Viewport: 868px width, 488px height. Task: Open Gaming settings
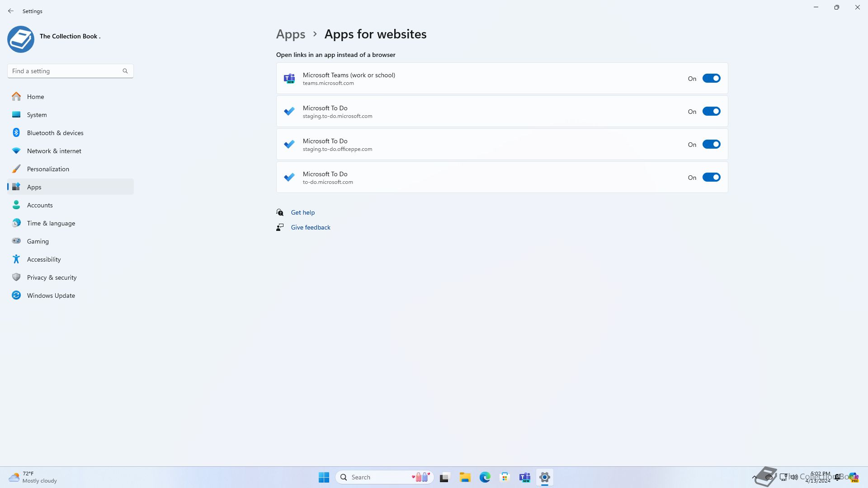point(71,241)
